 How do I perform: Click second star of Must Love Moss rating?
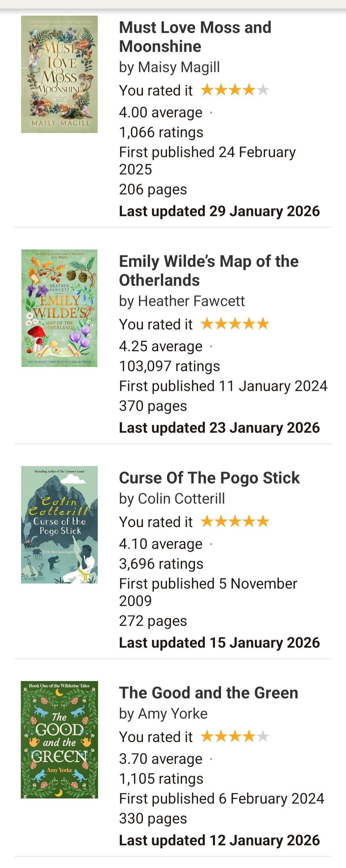(221, 90)
